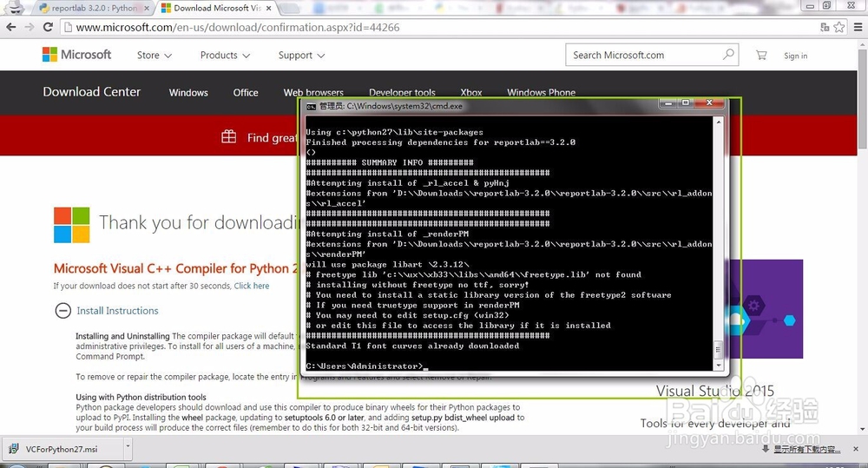
Task: Click the search magnifier icon
Action: (728, 55)
